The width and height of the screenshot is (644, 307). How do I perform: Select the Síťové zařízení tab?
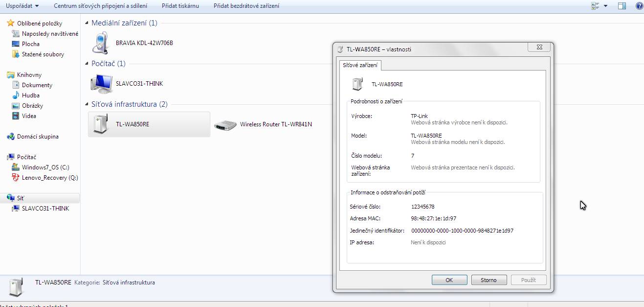[360, 65]
